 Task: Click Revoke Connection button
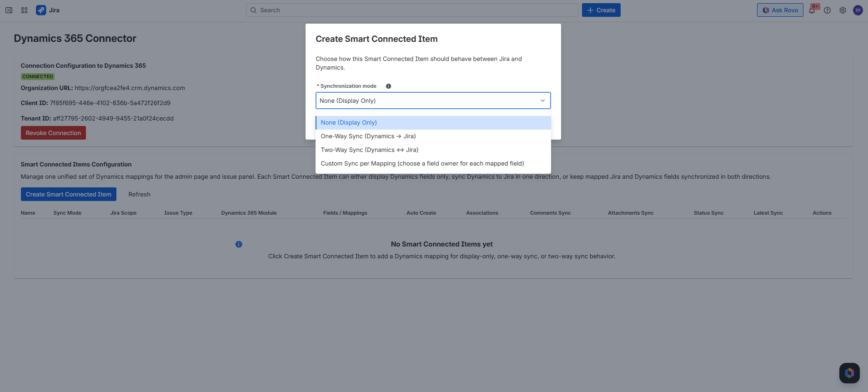pyautogui.click(x=53, y=133)
